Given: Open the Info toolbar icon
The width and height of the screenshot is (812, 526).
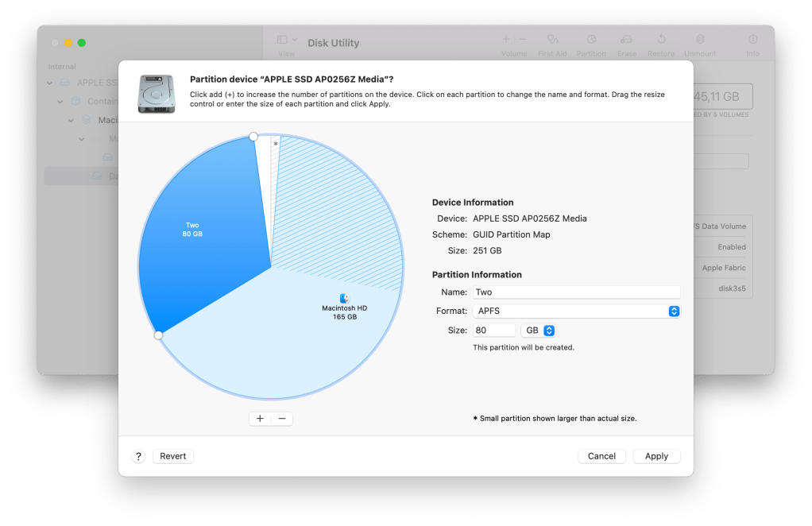Looking at the screenshot, I should coord(752,40).
